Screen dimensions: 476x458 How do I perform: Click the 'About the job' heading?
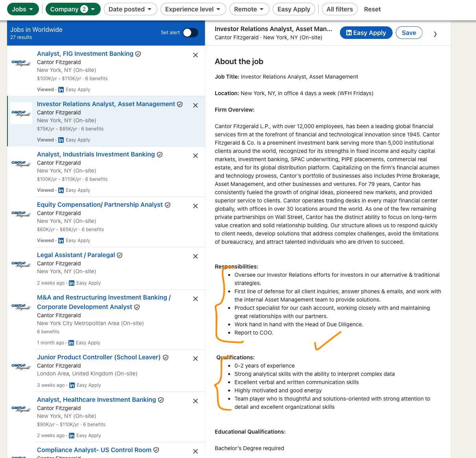pyautogui.click(x=239, y=61)
